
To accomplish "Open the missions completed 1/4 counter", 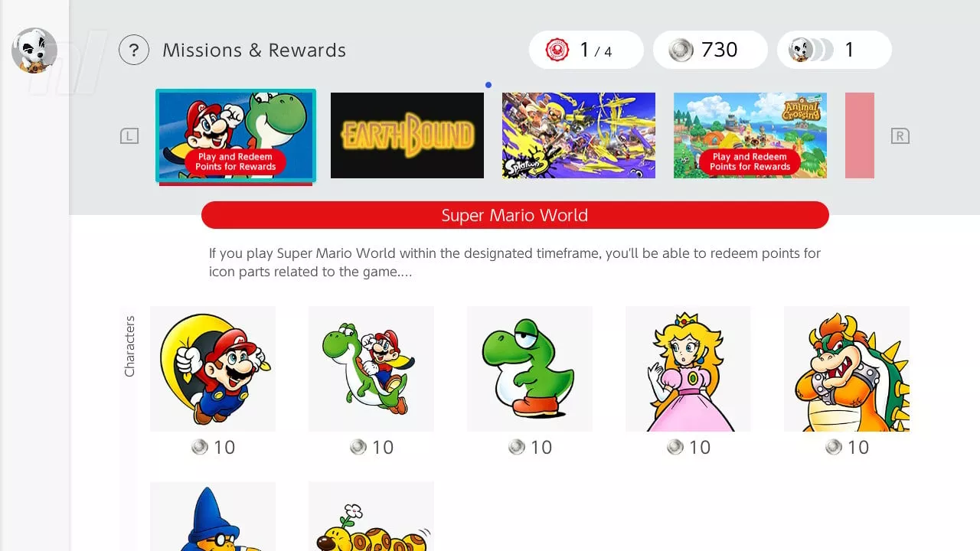I will pos(586,51).
